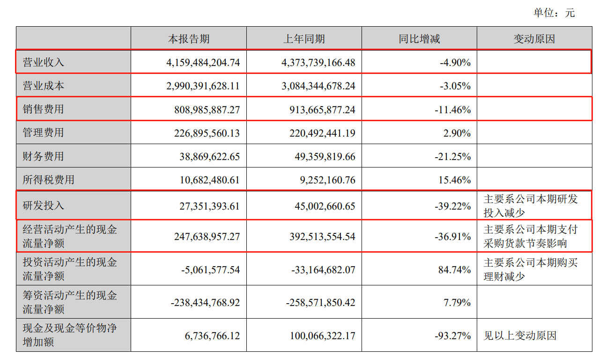Select the 同比增减 column header

pos(419,39)
